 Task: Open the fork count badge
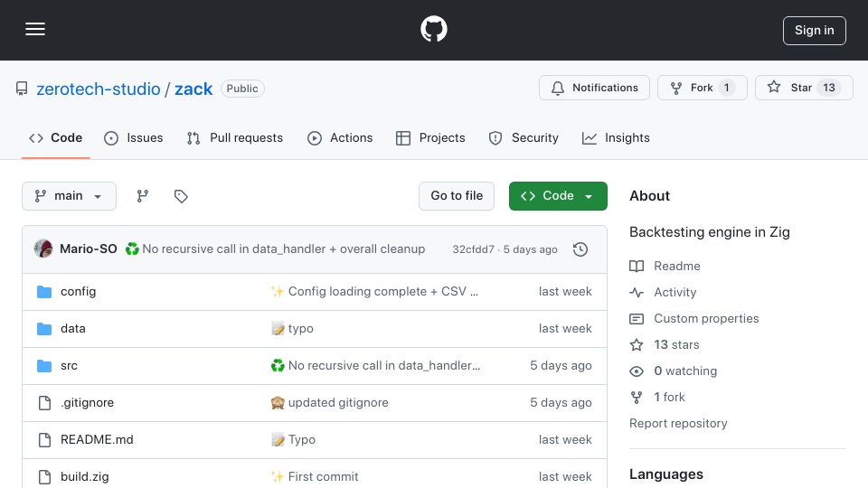(726, 88)
